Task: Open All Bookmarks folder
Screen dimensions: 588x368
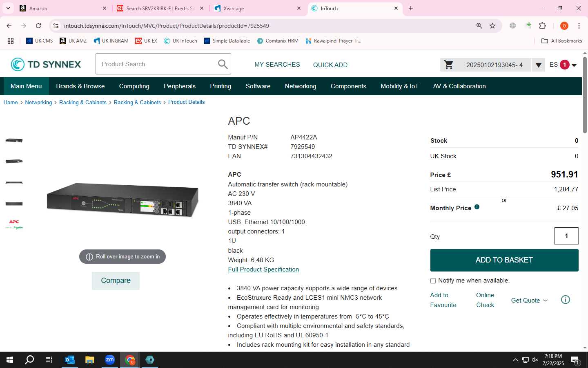Action: pyautogui.click(x=561, y=41)
